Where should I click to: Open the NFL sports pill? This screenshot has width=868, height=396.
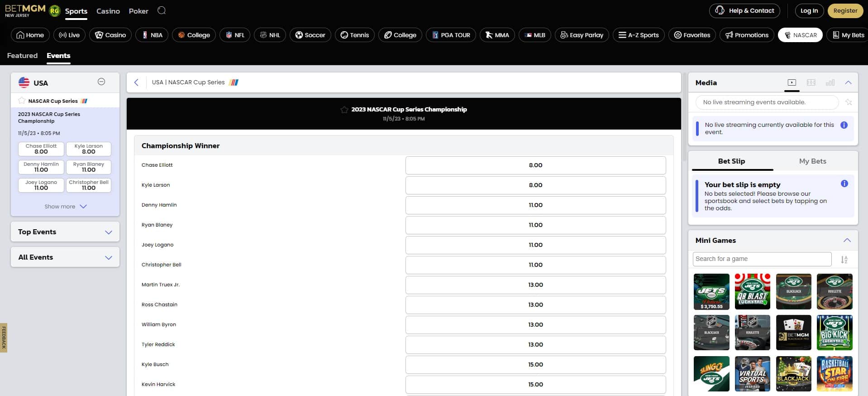(235, 35)
